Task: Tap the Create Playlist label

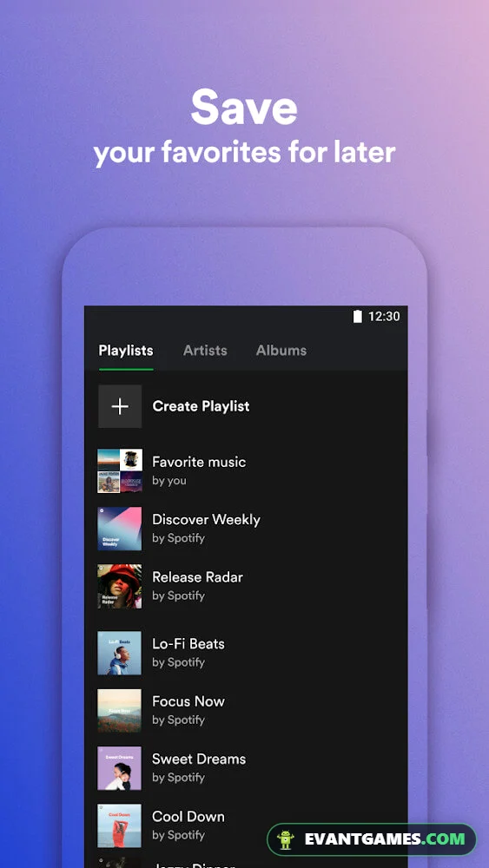Action: (x=201, y=406)
